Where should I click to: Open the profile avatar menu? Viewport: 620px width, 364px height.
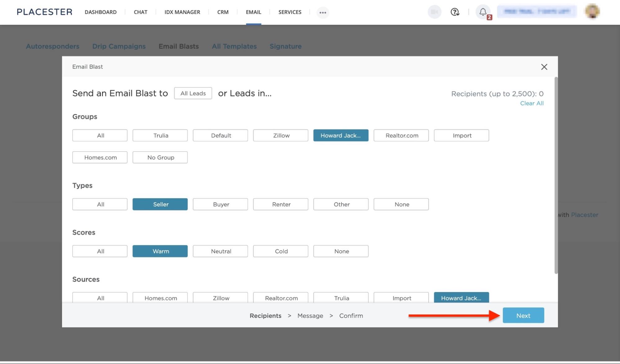tap(592, 12)
